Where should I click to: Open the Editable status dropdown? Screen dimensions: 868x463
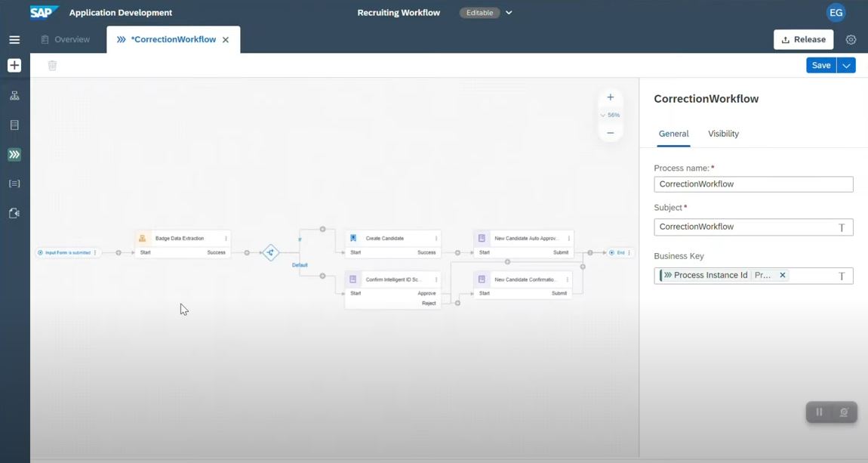[x=507, y=12]
